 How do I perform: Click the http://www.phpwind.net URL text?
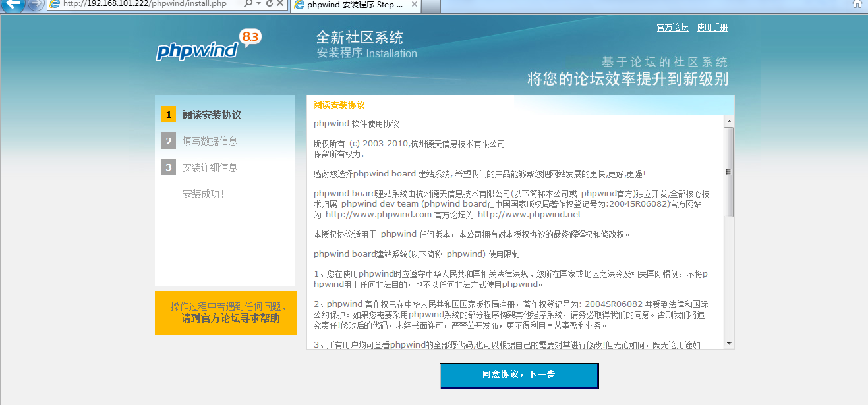click(530, 214)
